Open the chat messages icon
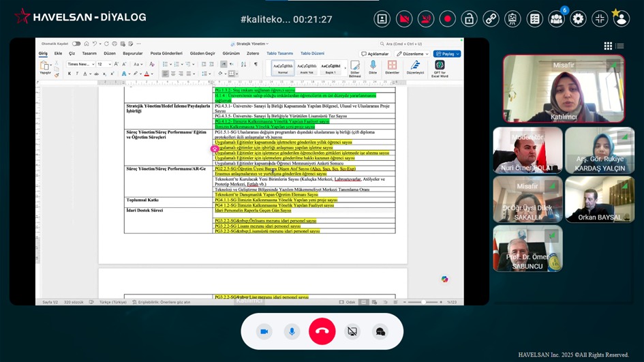This screenshot has height=362, width=644. coord(380,331)
